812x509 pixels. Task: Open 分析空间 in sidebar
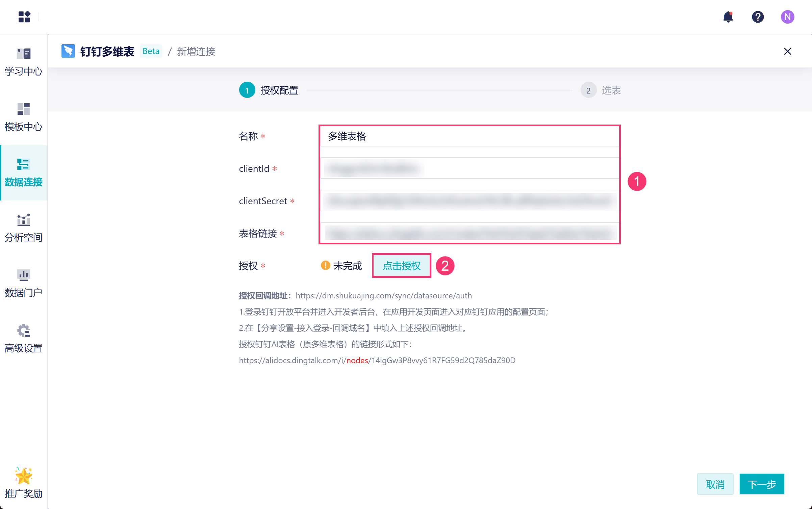[24, 228]
